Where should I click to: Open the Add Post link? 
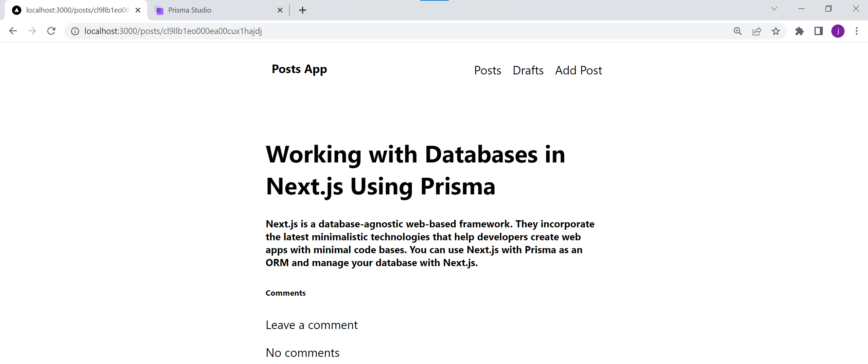tap(578, 70)
